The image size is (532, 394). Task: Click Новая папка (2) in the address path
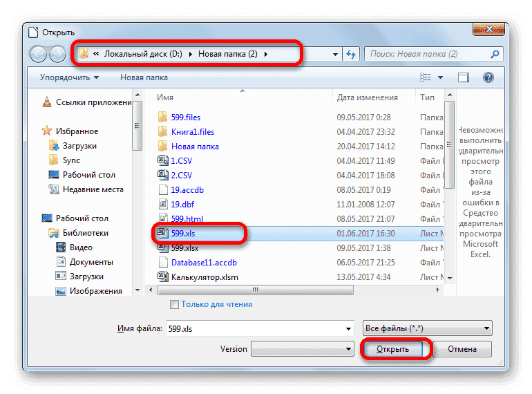(228, 54)
